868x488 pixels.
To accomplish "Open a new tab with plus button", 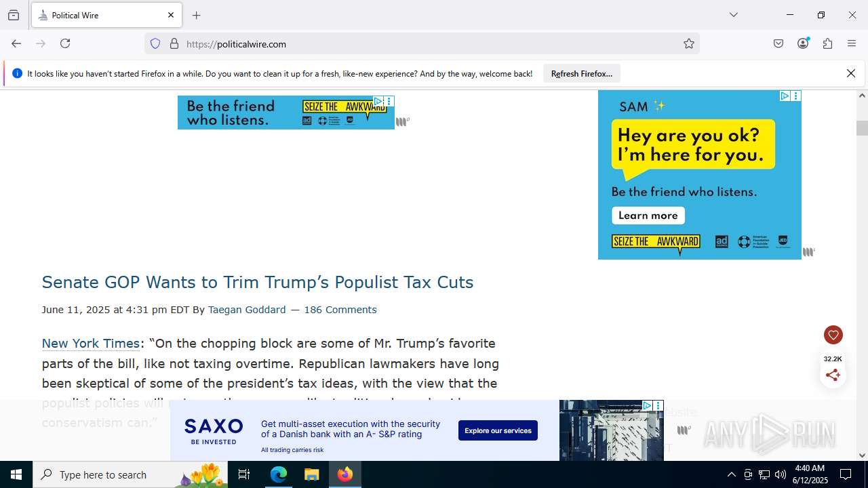I will click(197, 15).
